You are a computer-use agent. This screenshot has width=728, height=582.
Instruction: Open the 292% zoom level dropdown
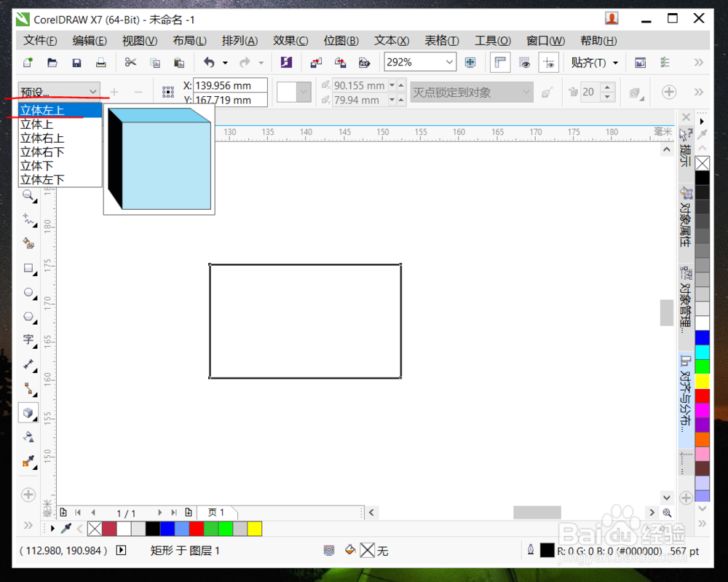coord(451,62)
